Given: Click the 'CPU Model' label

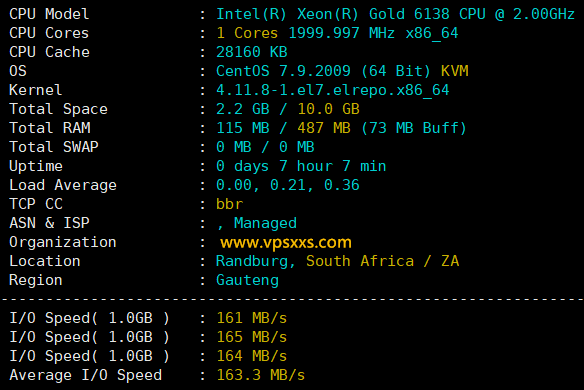Looking at the screenshot, I should 49,14.
